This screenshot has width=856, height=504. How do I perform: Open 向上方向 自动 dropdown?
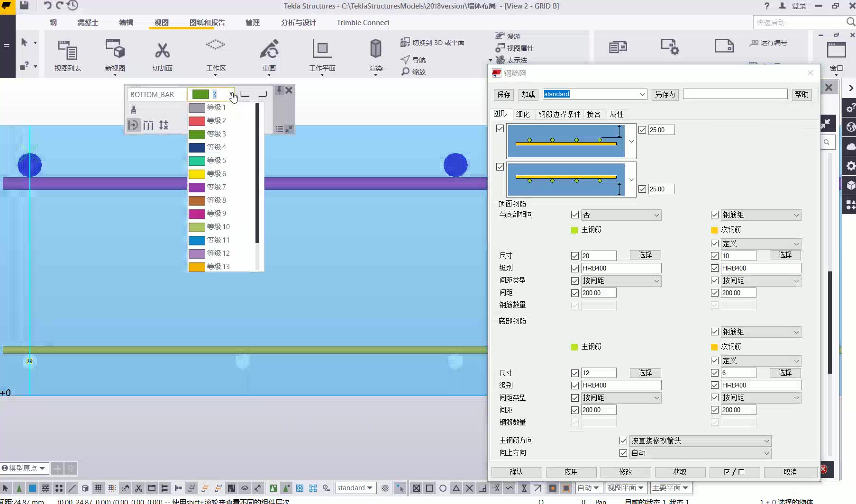pyautogui.click(x=700, y=453)
